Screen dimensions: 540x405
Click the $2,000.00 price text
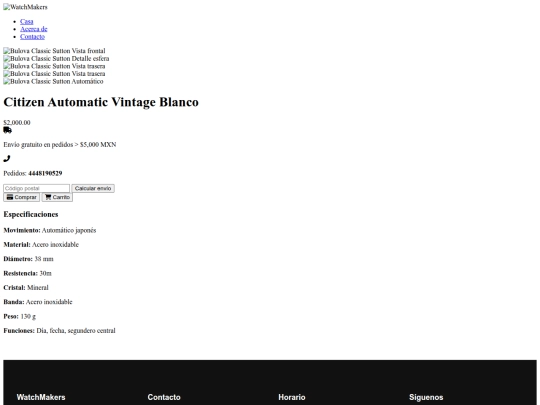(17, 123)
